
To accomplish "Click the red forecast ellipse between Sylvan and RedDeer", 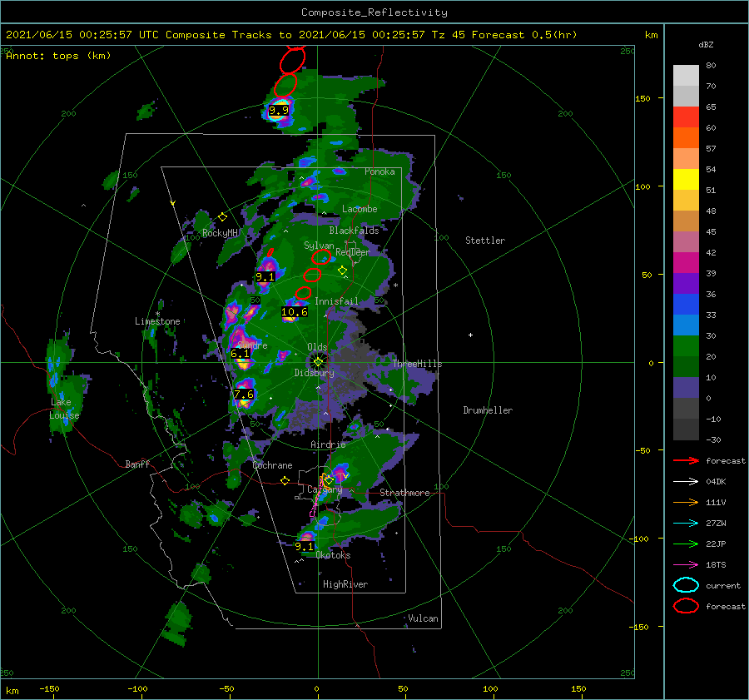I will (x=321, y=257).
